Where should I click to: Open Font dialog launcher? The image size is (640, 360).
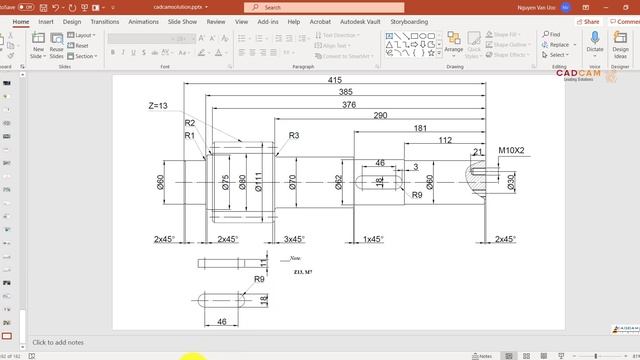point(230,67)
